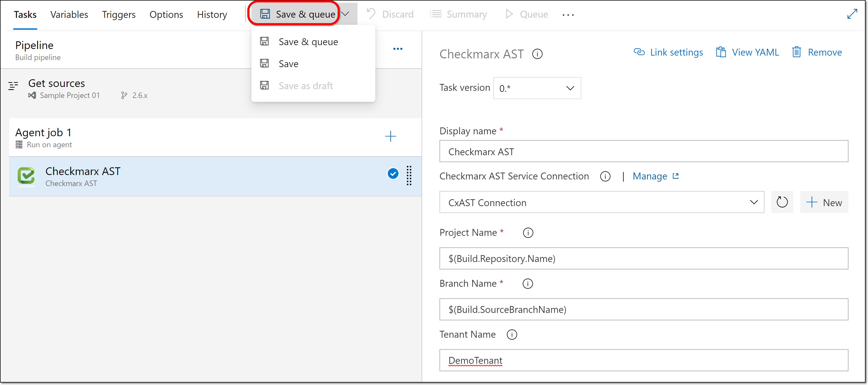The image size is (868, 385).
Task: Open the Task version dropdown
Action: (x=537, y=88)
